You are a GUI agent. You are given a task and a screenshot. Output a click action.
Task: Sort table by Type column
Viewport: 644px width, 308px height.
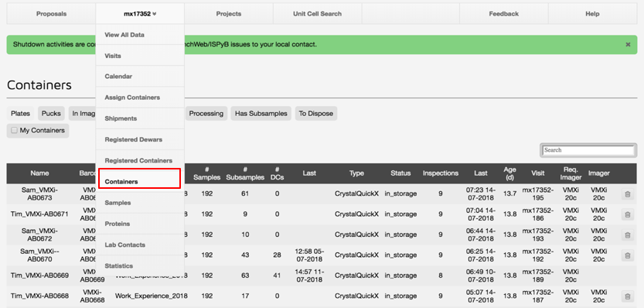pyautogui.click(x=356, y=173)
